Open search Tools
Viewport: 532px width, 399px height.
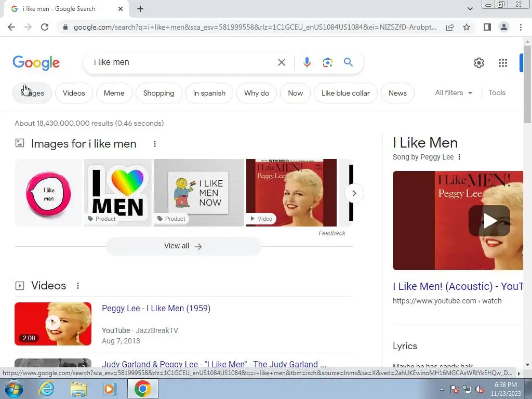[497, 92]
